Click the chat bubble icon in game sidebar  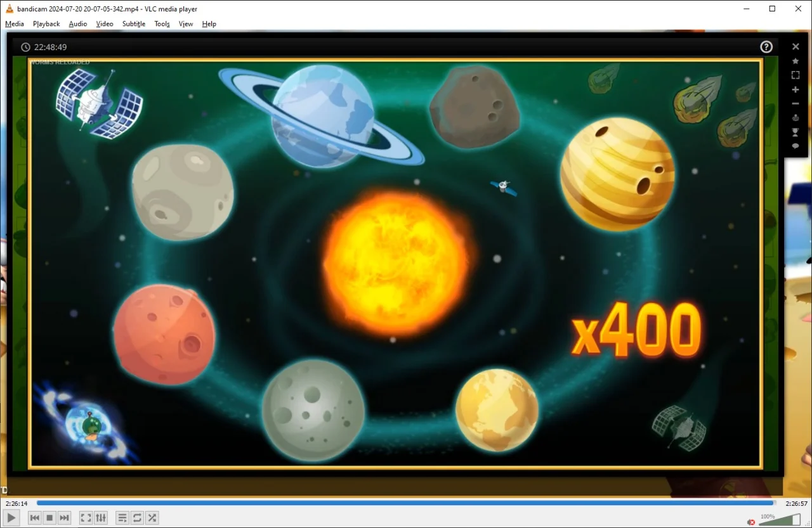coord(796,146)
